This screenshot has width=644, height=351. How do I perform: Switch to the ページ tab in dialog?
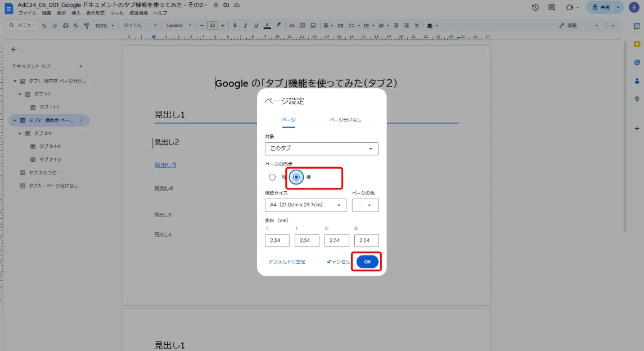289,120
